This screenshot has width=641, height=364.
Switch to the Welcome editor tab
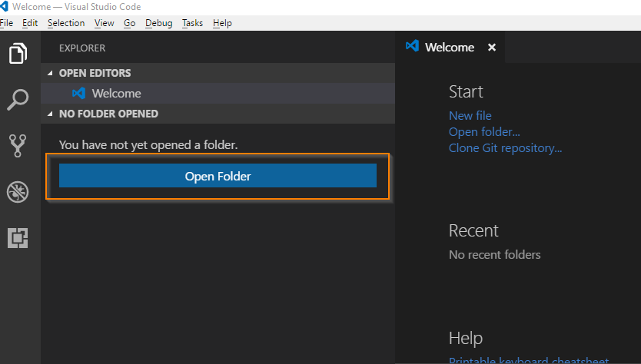click(x=450, y=48)
